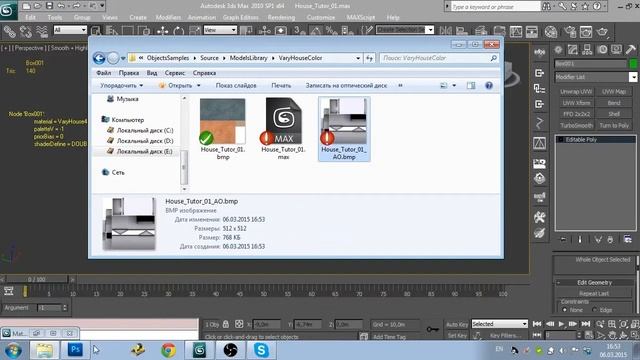Viewport: 640px width, 360px height.
Task: Open the address bar history dropdown
Action: pos(358,58)
